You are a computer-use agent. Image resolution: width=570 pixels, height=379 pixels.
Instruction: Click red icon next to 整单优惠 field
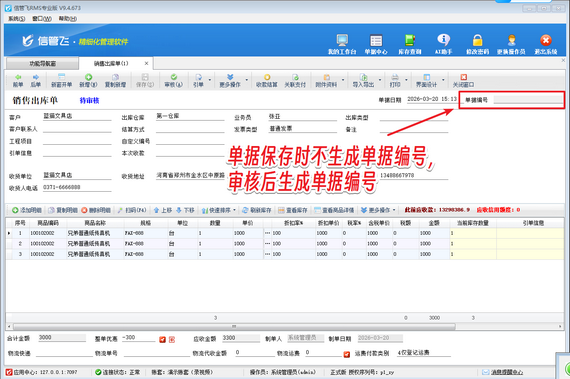162,339
